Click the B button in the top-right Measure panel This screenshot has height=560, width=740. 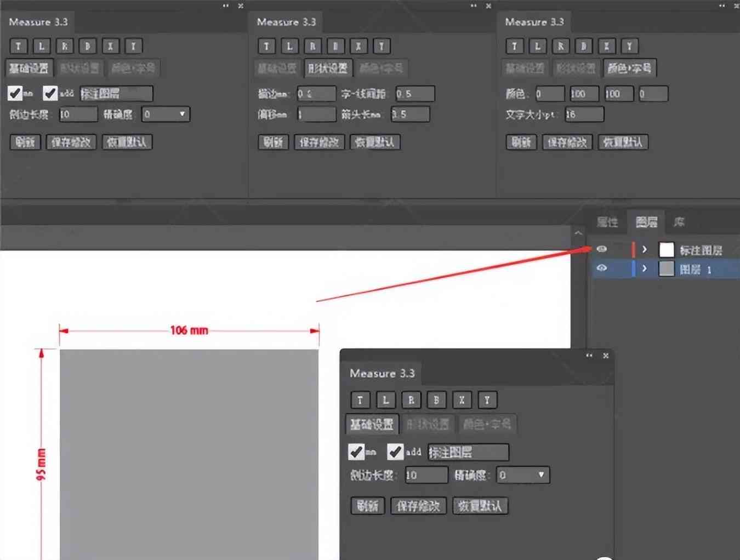click(x=583, y=46)
